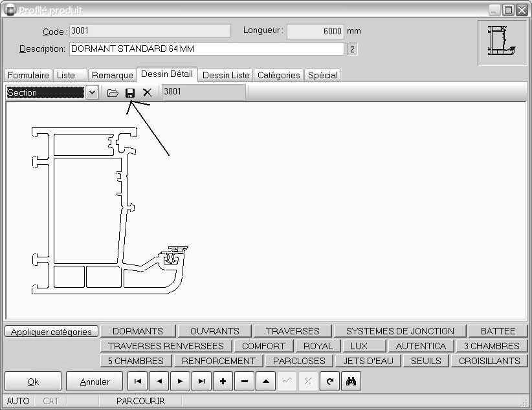Viewport: 532px width, 410px height.
Task: Click the profile section drawing canvas
Action: (x=266, y=210)
